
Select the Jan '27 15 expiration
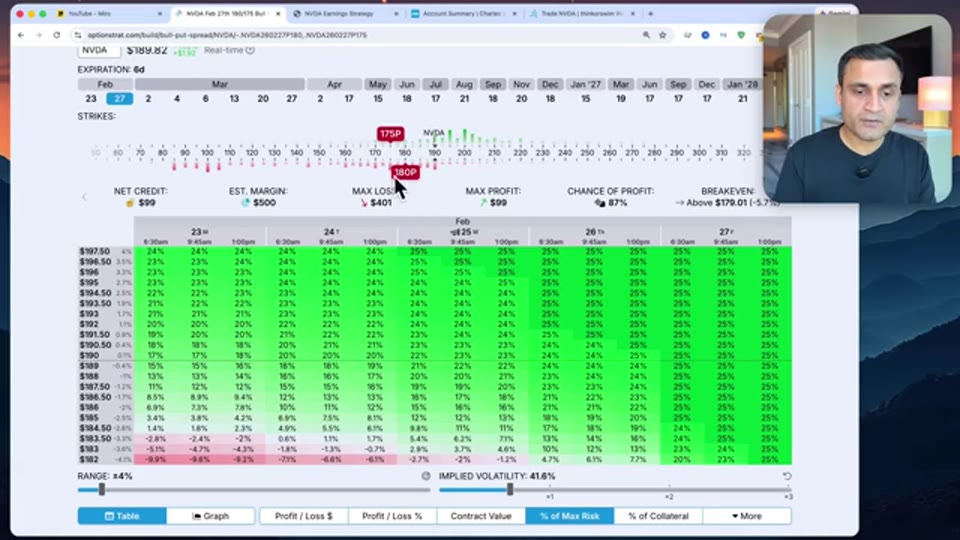(x=585, y=99)
